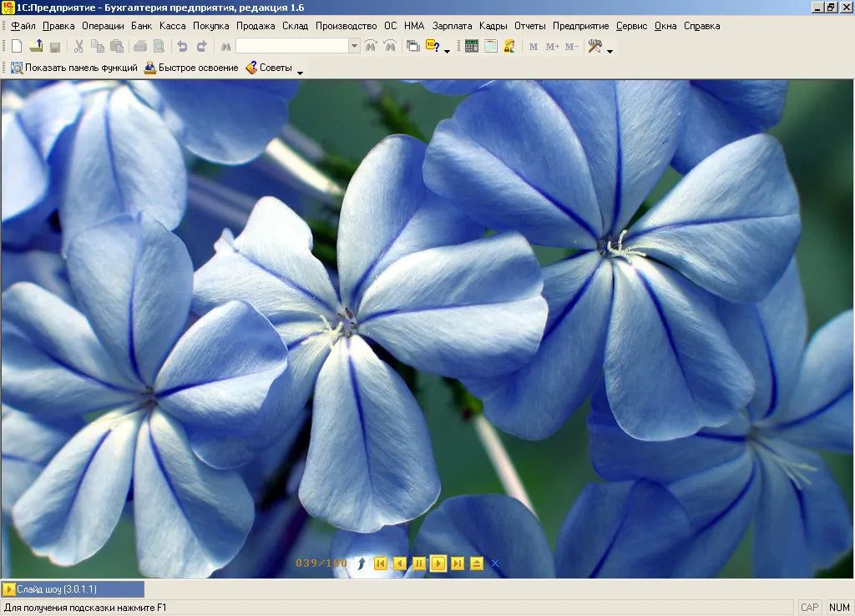Open the Касса menu
Viewport: 855px width, 616px height.
click(x=172, y=26)
